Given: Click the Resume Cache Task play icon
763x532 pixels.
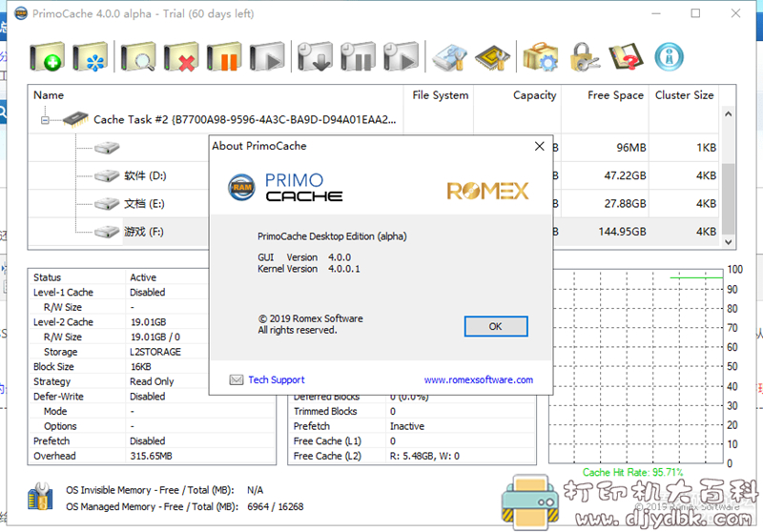Looking at the screenshot, I should click(267, 57).
